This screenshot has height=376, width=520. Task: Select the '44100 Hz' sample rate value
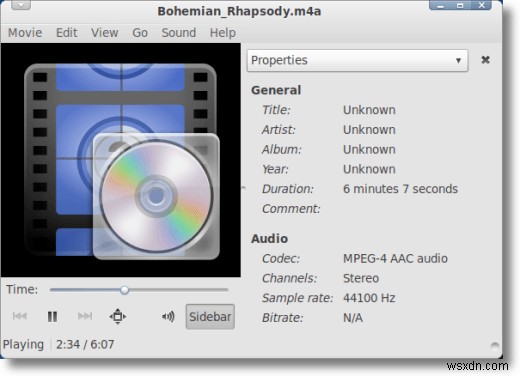click(369, 298)
